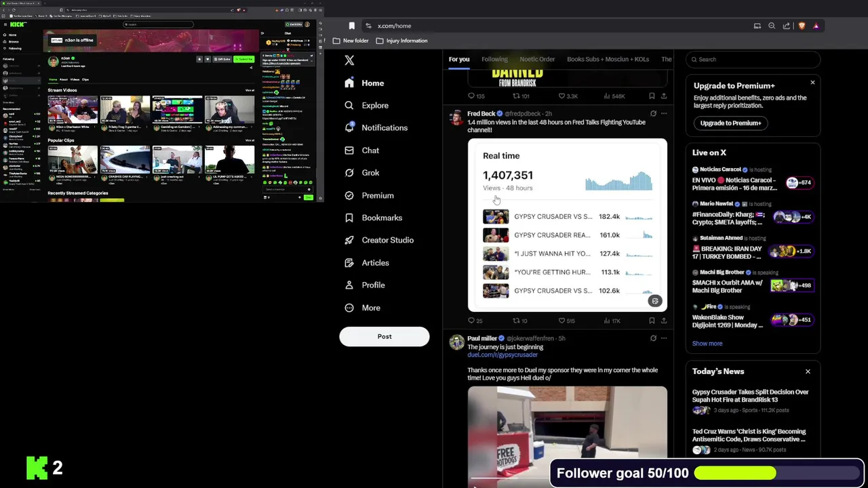
Task: Click the Grok icon on Fred Beck's post
Action: tap(653, 114)
